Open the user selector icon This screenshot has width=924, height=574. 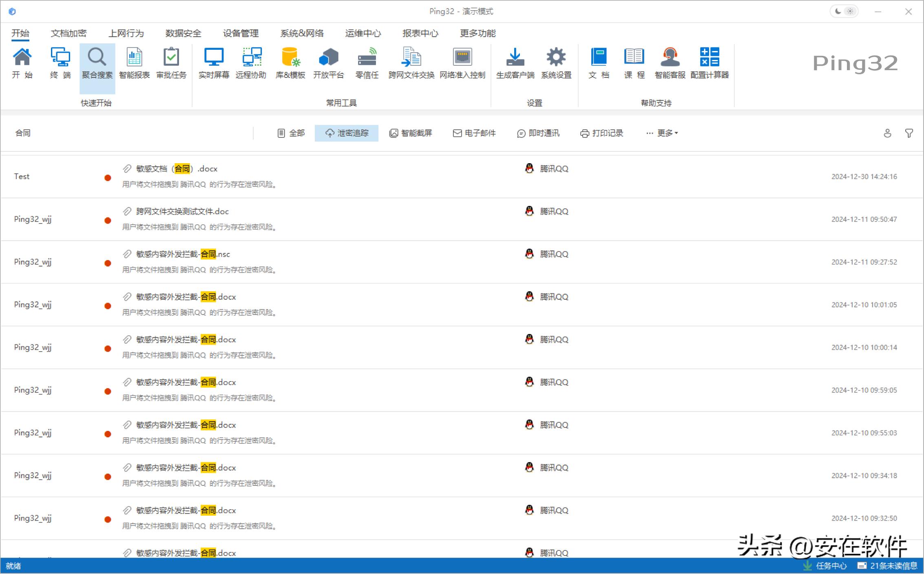tap(887, 133)
